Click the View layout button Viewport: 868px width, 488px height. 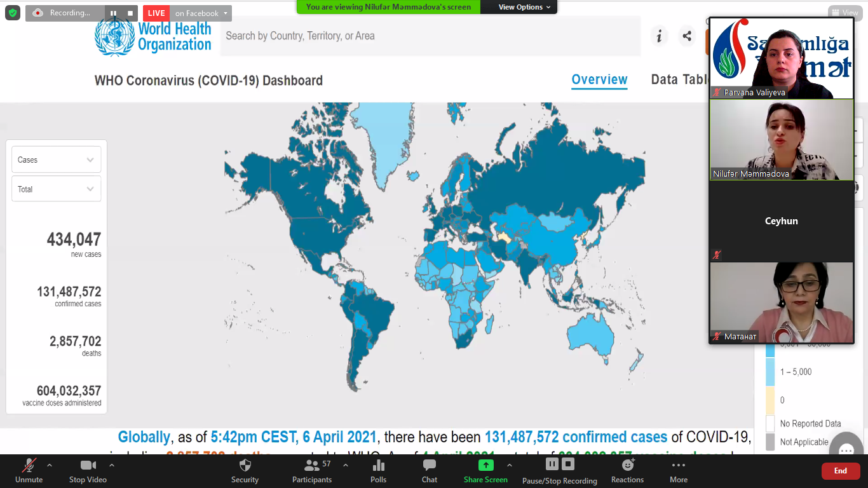click(x=846, y=13)
